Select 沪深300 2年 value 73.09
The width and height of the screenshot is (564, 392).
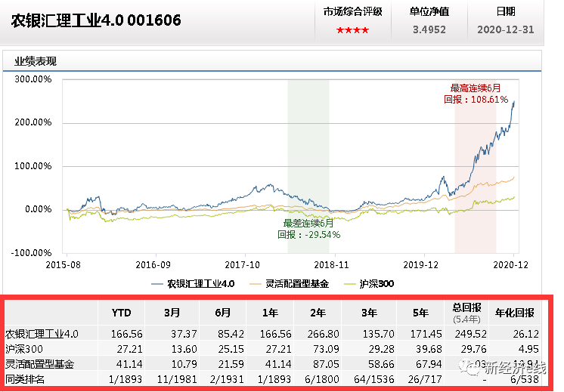tap(326, 349)
